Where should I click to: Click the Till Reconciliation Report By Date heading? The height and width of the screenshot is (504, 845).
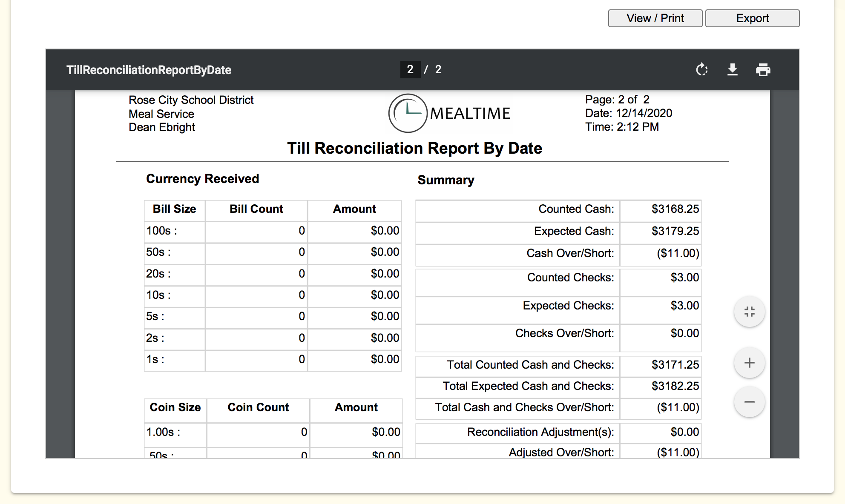pos(414,148)
